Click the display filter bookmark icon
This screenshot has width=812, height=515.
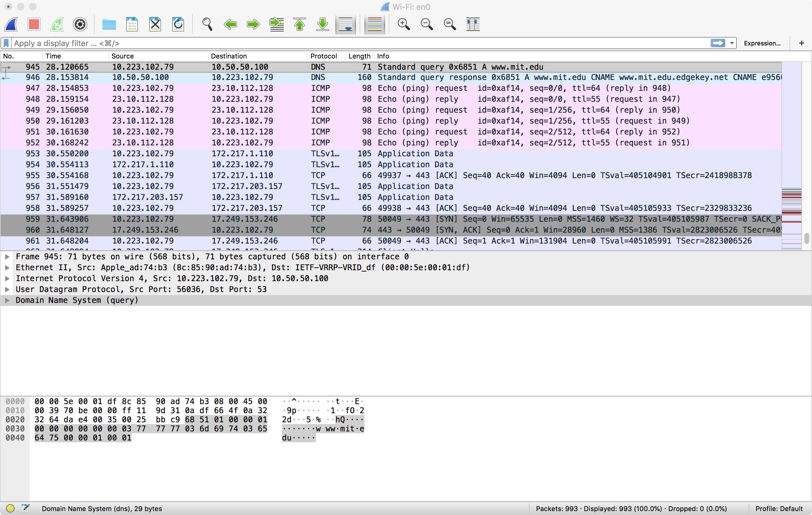tap(6, 43)
